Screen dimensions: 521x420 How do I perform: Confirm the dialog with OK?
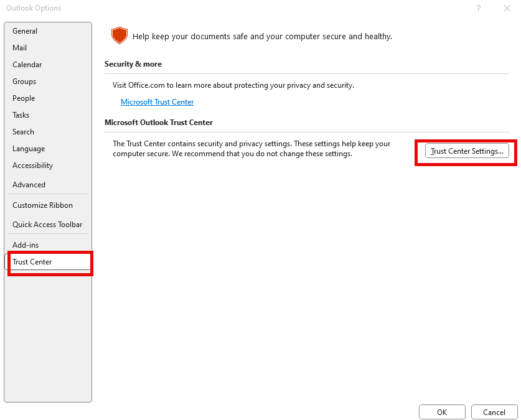(x=442, y=412)
